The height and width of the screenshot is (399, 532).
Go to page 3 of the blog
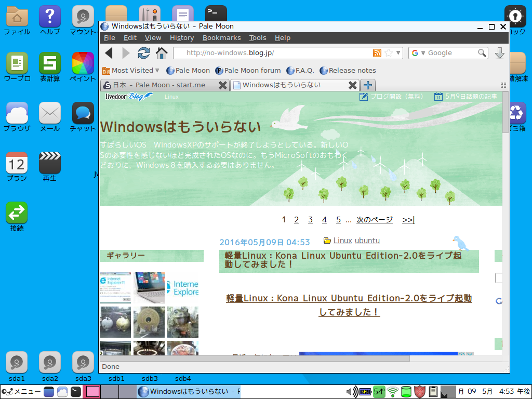[x=310, y=219]
